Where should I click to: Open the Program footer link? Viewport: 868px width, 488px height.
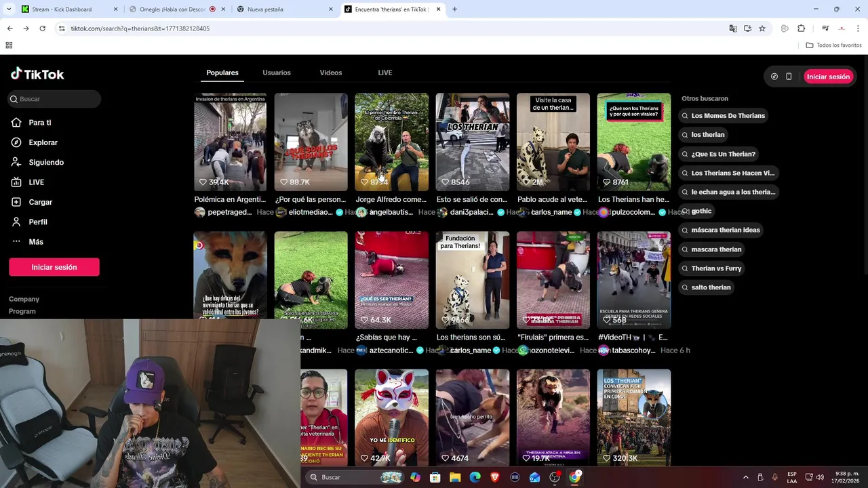[x=22, y=311]
